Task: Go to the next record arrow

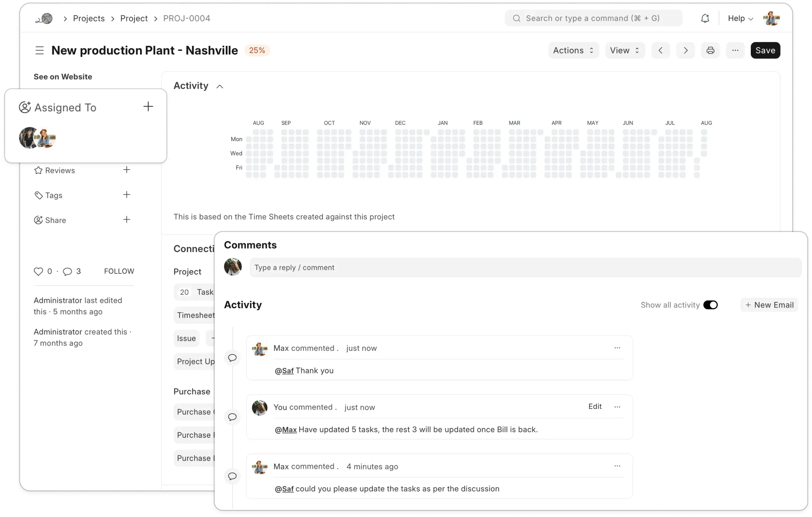Action: pyautogui.click(x=685, y=50)
